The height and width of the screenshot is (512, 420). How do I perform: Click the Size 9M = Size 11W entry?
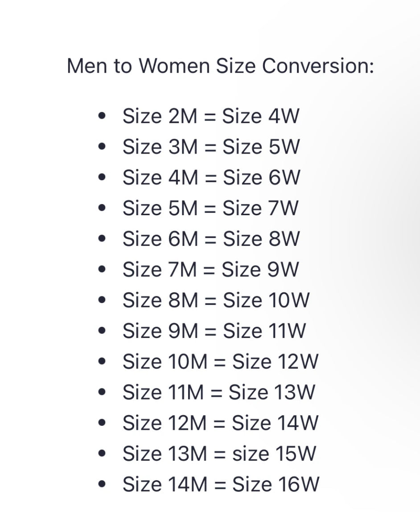214,331
